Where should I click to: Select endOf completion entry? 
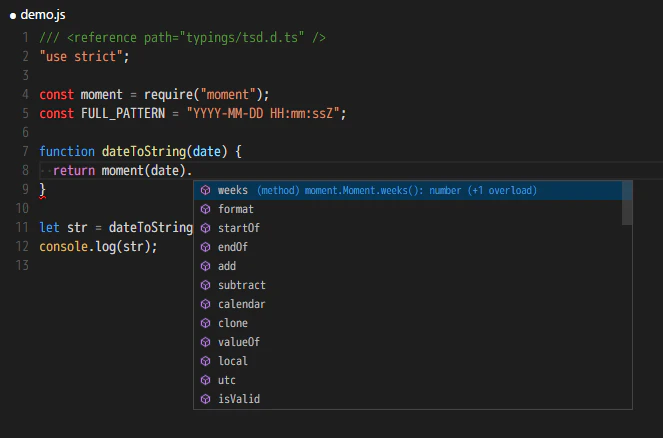coord(408,247)
